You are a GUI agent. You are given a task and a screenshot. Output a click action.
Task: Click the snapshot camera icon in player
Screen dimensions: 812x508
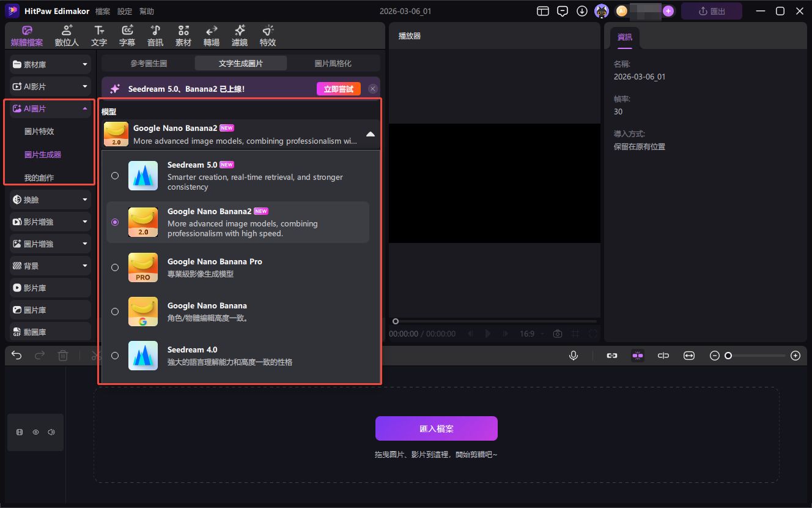(x=557, y=334)
